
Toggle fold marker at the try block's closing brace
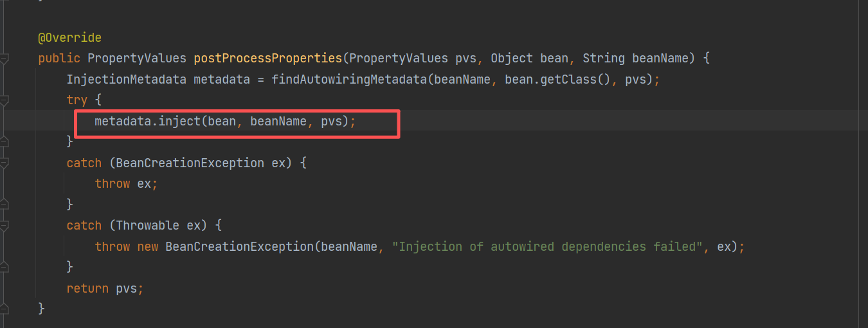point(4,140)
